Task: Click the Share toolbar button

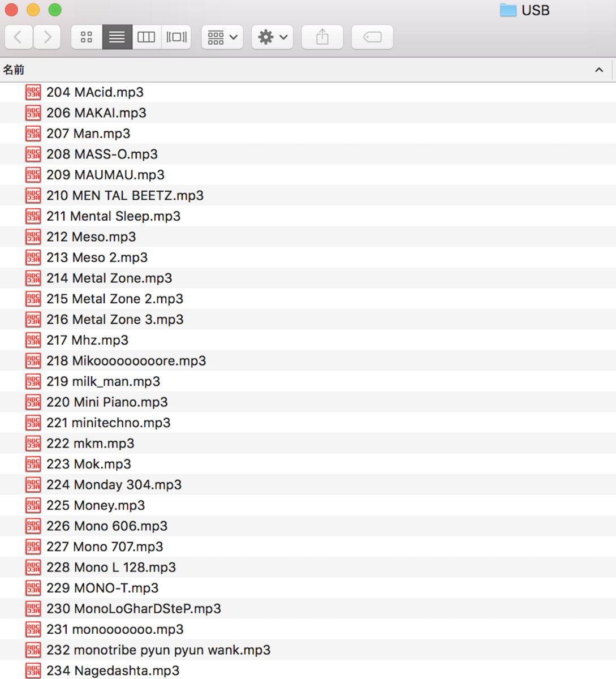Action: (x=322, y=37)
